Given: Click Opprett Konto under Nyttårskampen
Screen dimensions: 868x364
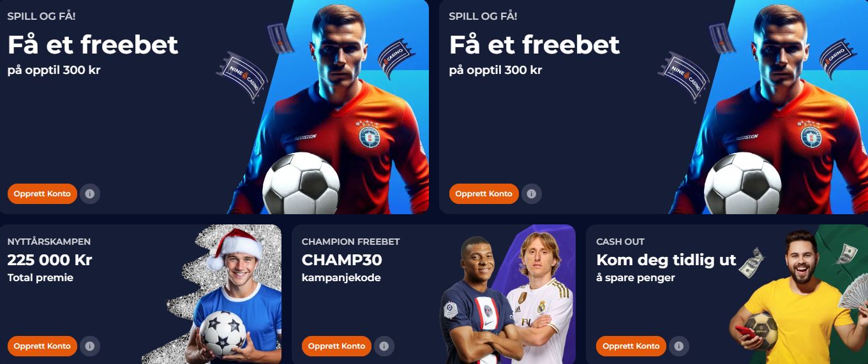Looking at the screenshot, I should coord(42,346).
